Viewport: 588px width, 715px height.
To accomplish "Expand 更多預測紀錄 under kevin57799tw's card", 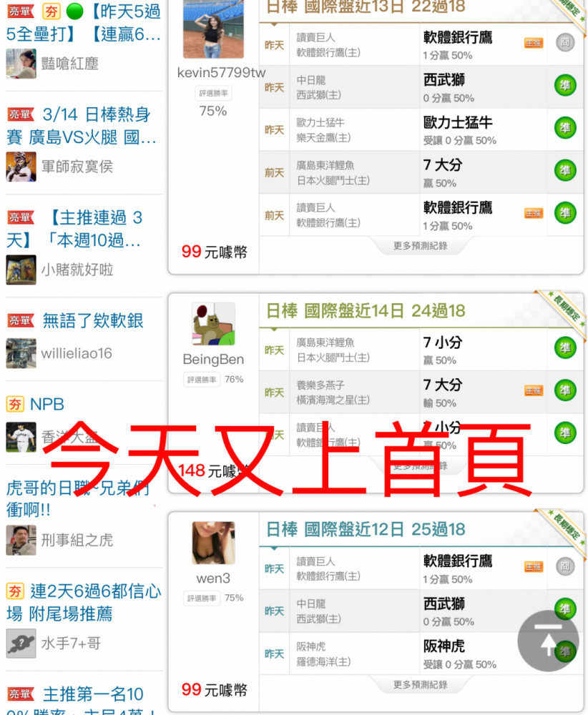I will [x=420, y=246].
